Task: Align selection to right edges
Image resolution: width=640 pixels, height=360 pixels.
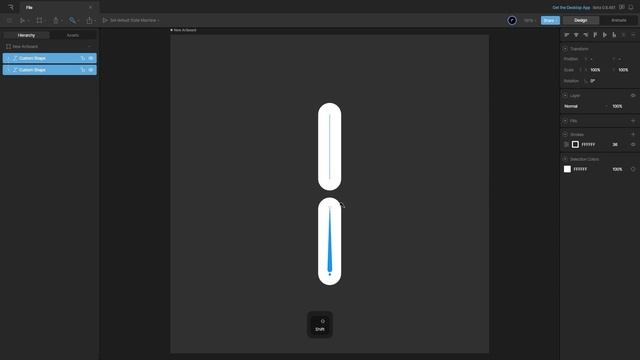Action: pyautogui.click(x=586, y=35)
